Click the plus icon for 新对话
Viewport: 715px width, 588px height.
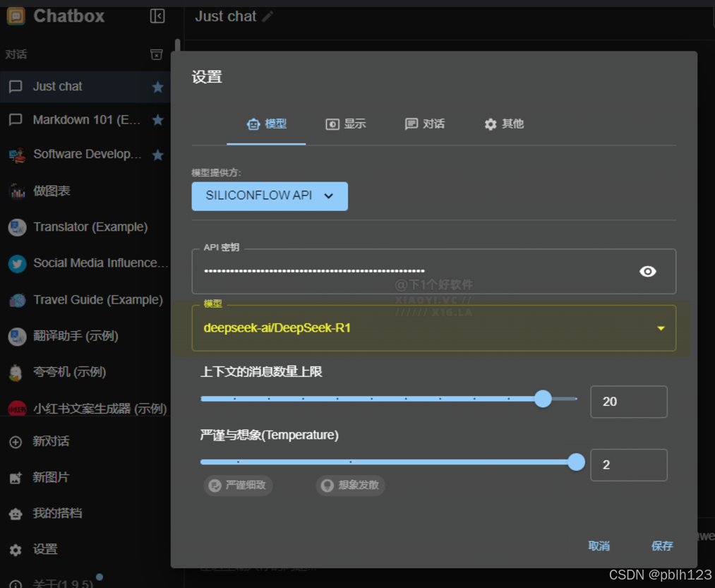coord(16,442)
